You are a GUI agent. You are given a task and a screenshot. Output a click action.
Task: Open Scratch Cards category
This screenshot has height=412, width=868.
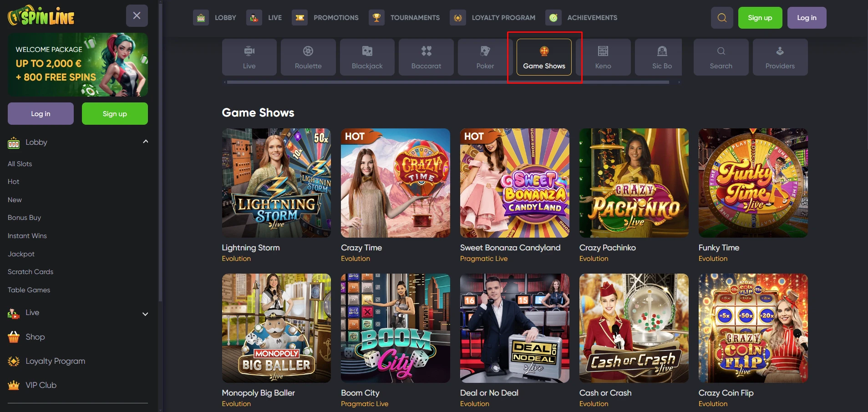(x=30, y=272)
